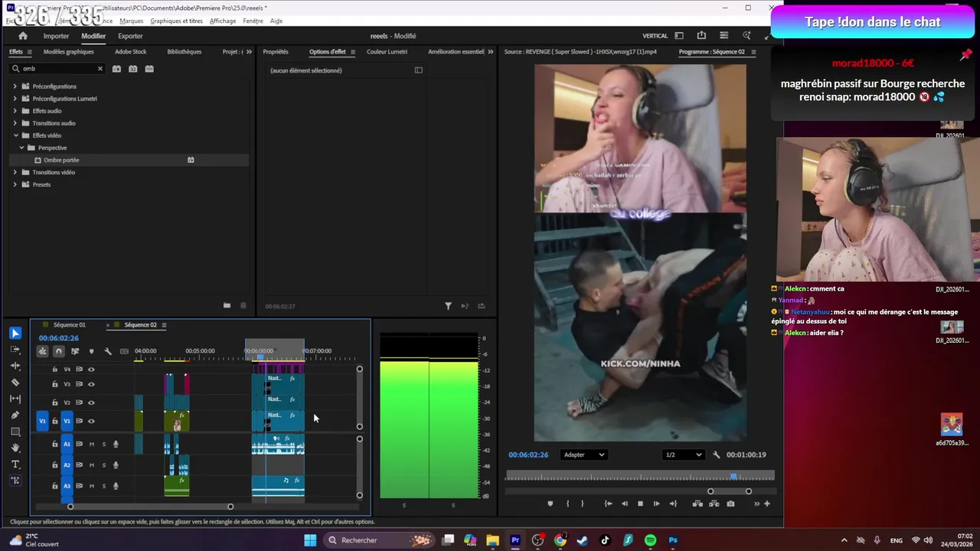Switch to the Importer workspace tab

[x=56, y=36]
